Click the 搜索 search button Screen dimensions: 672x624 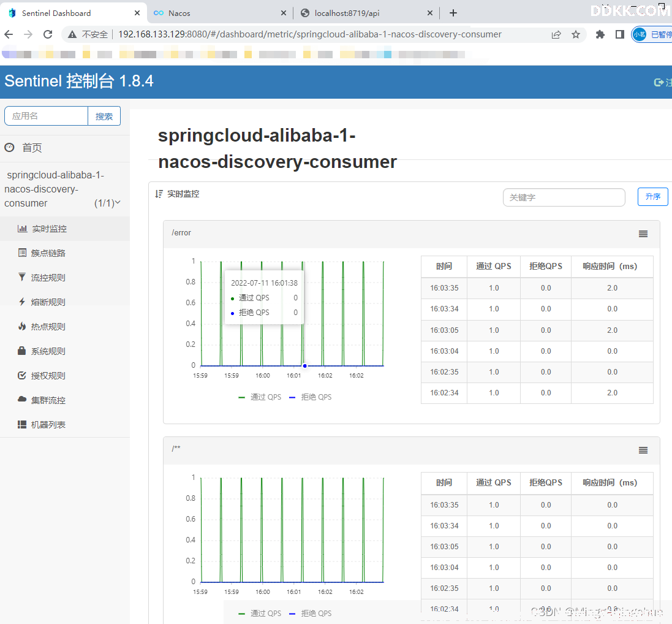coord(104,116)
